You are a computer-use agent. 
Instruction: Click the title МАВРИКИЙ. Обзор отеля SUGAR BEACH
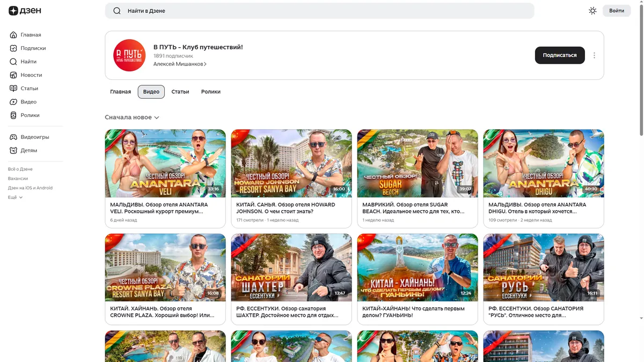pos(413,208)
